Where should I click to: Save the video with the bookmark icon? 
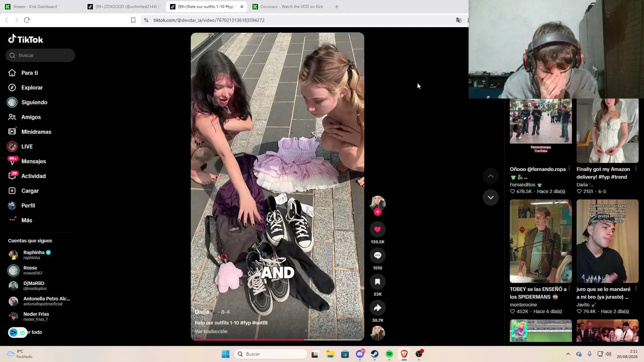377,282
